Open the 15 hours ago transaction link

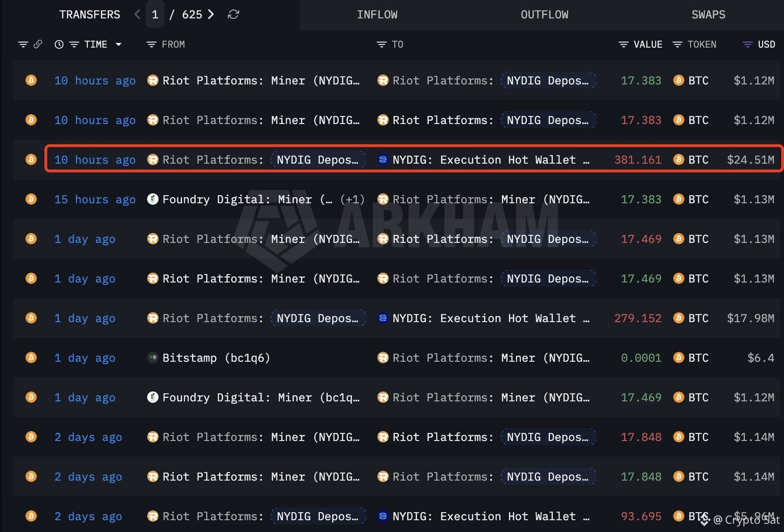coord(95,199)
